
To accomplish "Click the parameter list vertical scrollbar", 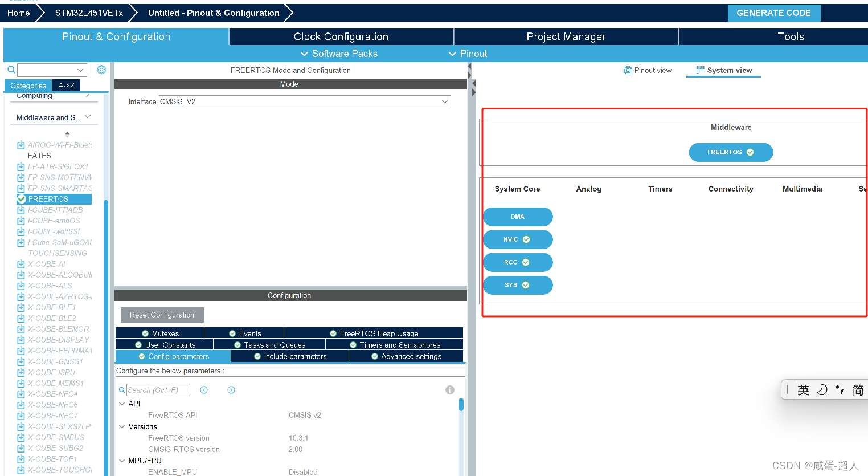I will pyautogui.click(x=461, y=405).
